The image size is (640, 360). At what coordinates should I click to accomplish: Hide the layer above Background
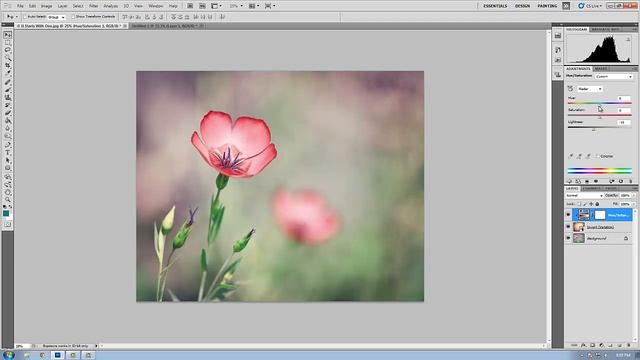pos(568,227)
